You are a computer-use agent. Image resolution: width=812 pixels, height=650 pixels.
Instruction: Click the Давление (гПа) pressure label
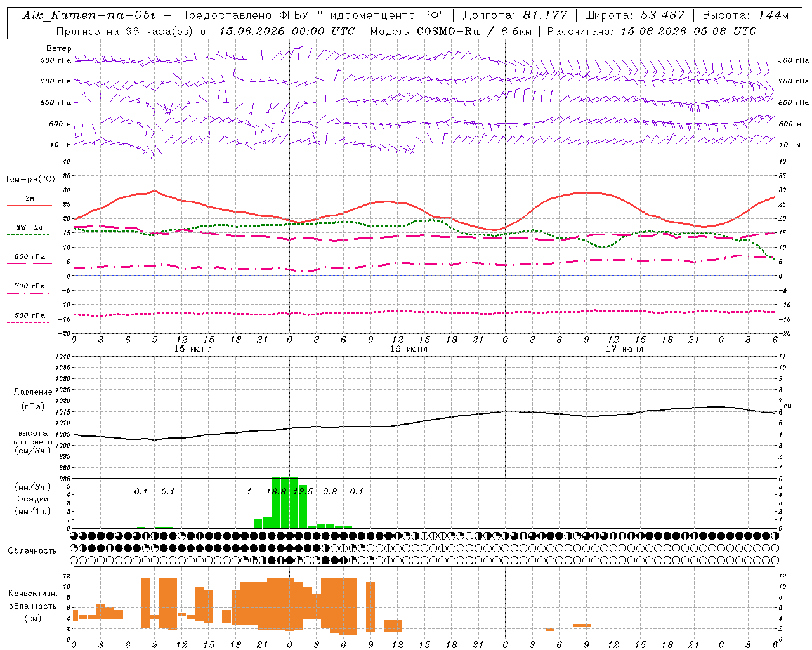point(33,399)
